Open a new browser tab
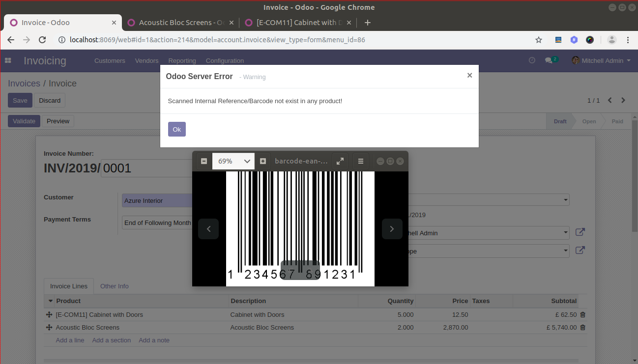Image resolution: width=638 pixels, height=364 pixels. (x=368, y=23)
